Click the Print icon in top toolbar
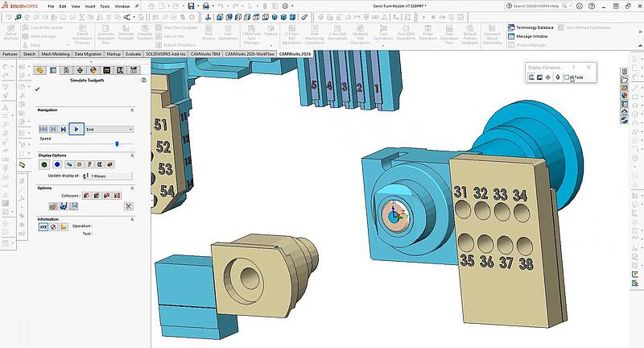This screenshot has width=644, height=348. (206, 6)
